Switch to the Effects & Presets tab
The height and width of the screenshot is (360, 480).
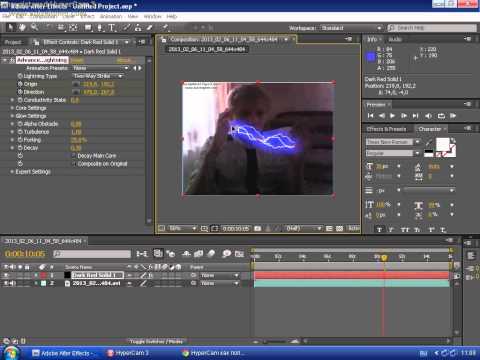(387, 129)
